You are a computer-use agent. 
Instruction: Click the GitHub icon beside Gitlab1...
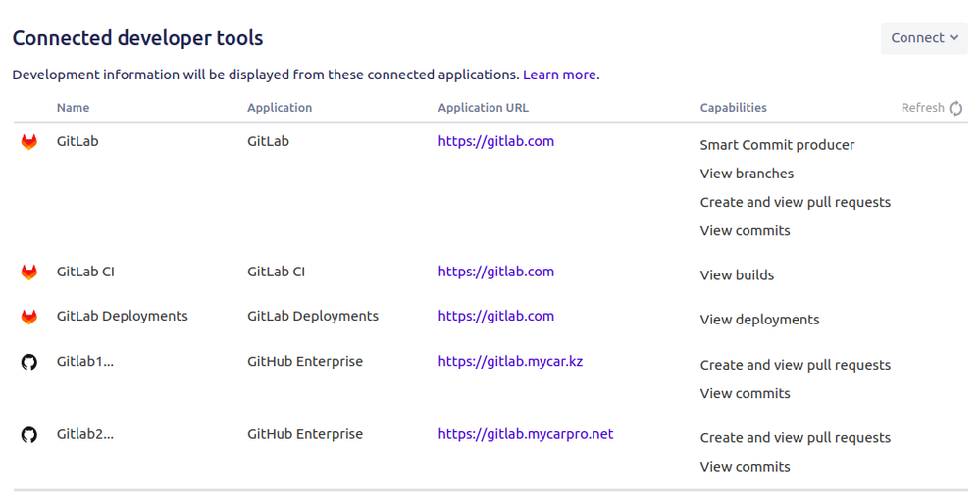(28, 362)
